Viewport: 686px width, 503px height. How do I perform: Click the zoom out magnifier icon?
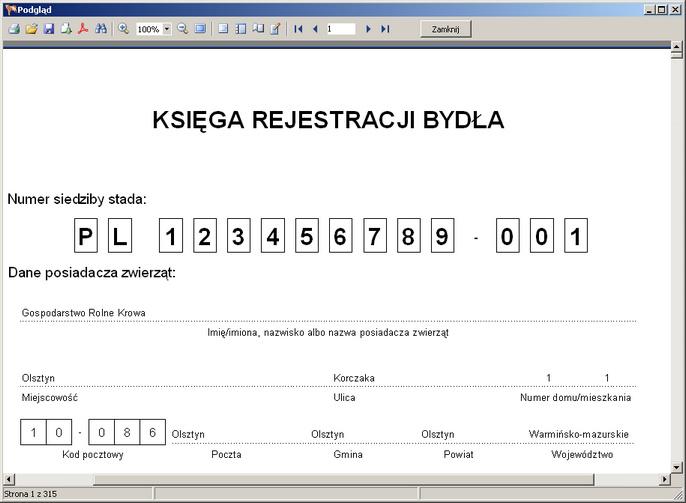pyautogui.click(x=183, y=29)
